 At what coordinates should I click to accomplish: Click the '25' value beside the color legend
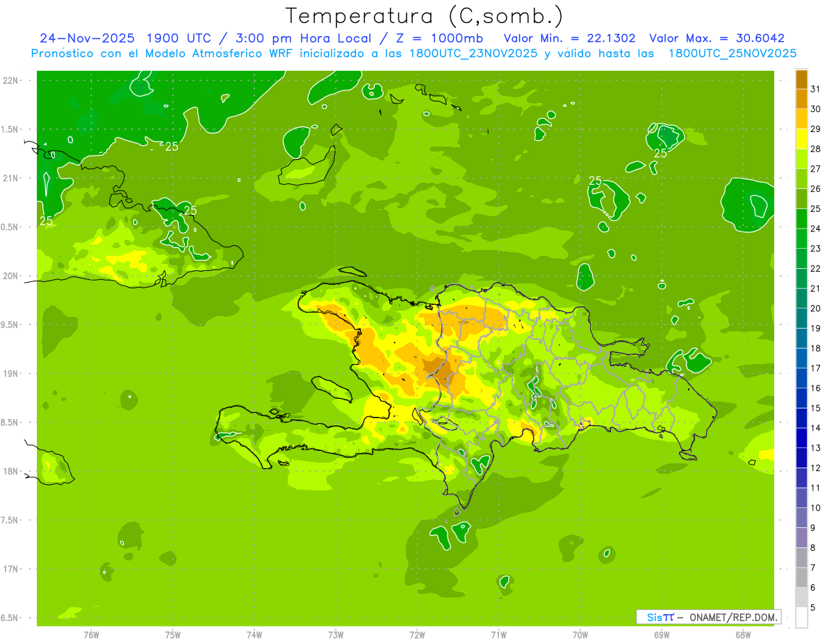816,208
